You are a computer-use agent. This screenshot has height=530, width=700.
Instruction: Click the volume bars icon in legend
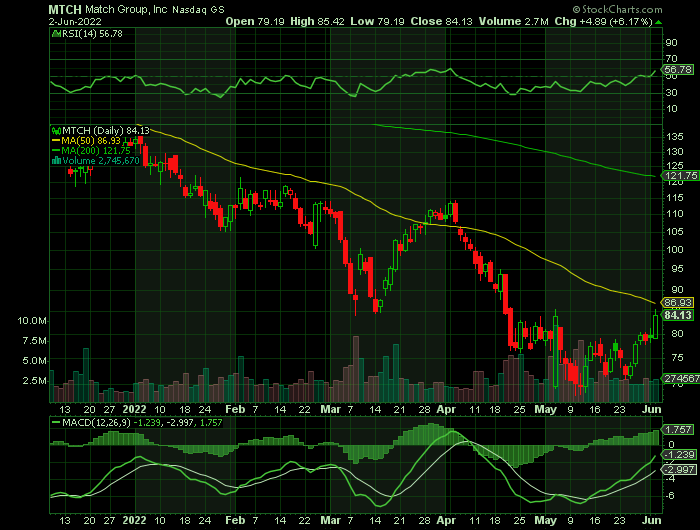point(56,161)
